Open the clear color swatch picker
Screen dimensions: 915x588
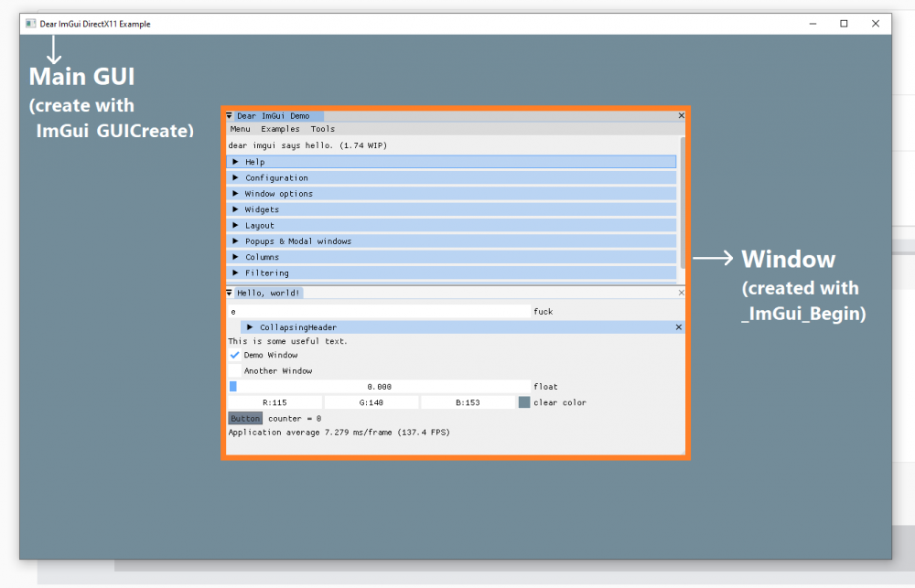tap(524, 402)
